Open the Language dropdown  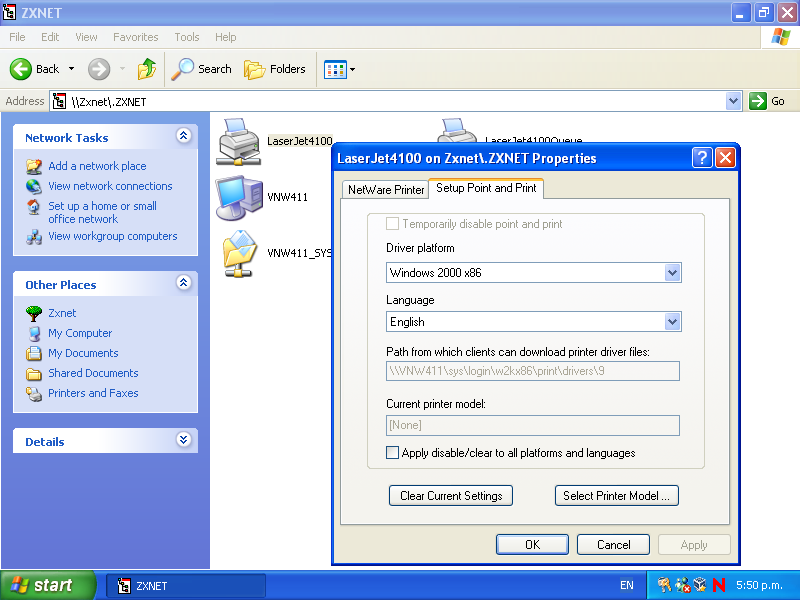point(672,321)
